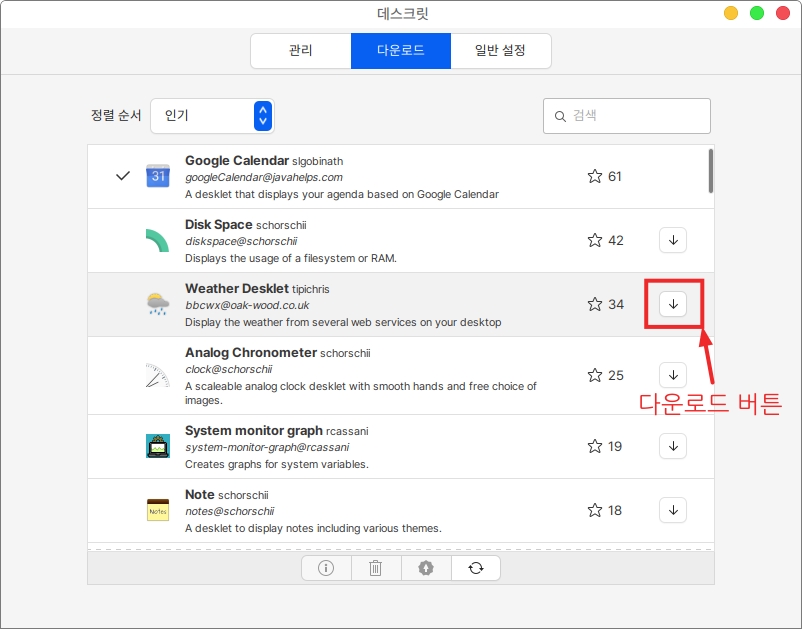Click the update desklets icon
Image resolution: width=802 pixels, height=629 pixels.
tap(426, 568)
